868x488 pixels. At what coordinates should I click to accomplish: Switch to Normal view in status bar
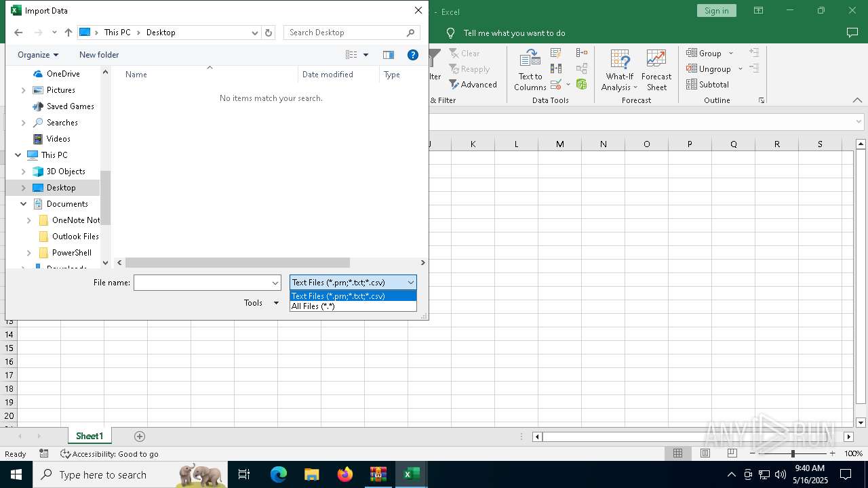[677, 453]
